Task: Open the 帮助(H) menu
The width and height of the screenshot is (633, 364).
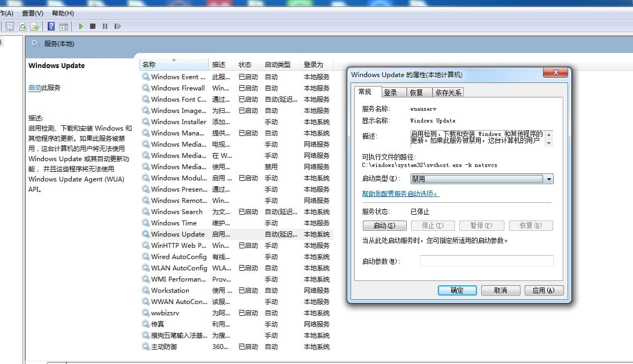Action: pos(63,13)
